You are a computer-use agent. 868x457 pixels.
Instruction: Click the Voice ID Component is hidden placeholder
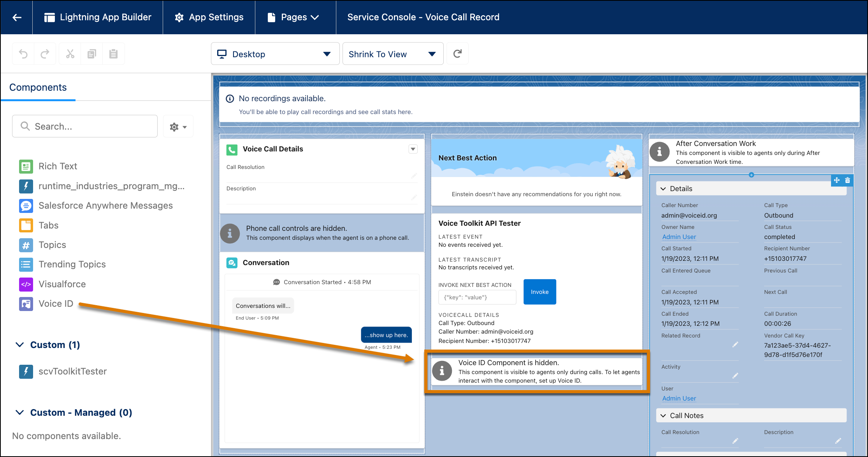click(537, 371)
